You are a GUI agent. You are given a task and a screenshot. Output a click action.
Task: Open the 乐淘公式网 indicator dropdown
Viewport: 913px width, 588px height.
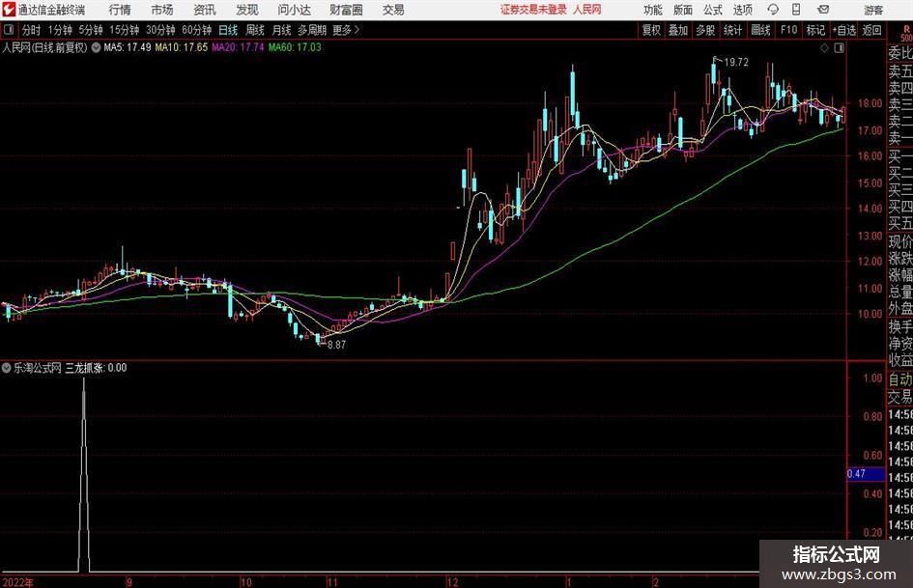pyautogui.click(x=7, y=368)
